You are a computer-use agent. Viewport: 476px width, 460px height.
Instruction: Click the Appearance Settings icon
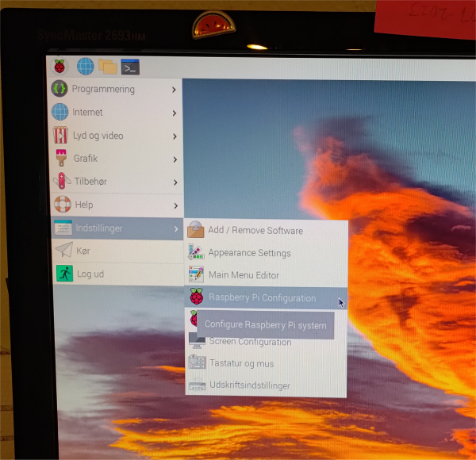coord(196,253)
